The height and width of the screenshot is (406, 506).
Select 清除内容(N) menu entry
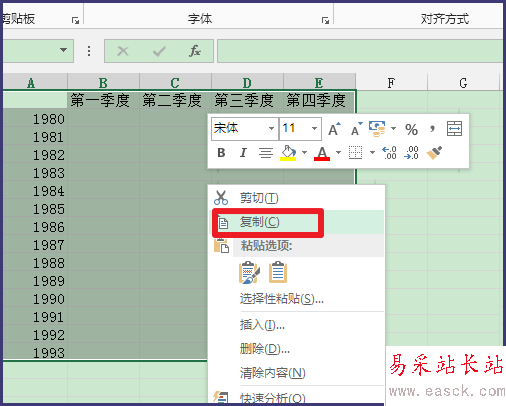coord(296,373)
